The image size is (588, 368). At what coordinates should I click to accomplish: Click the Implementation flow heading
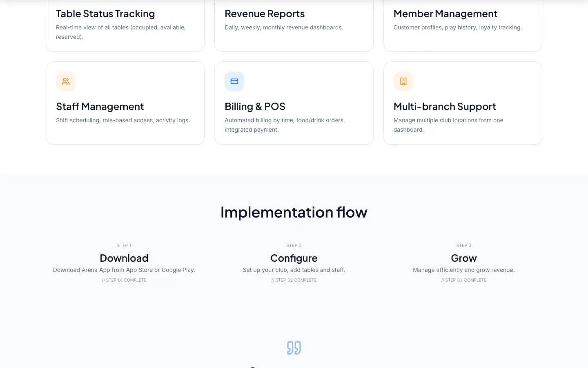pos(294,212)
